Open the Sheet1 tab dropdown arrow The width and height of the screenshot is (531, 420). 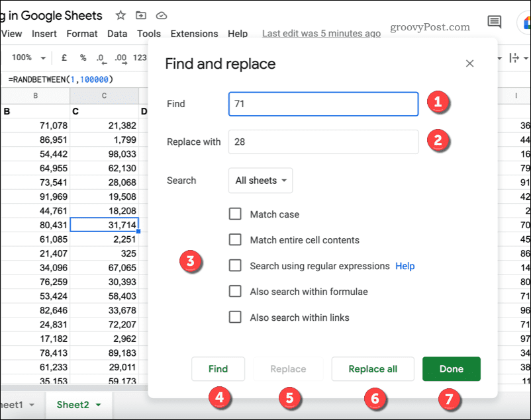[x=32, y=405]
